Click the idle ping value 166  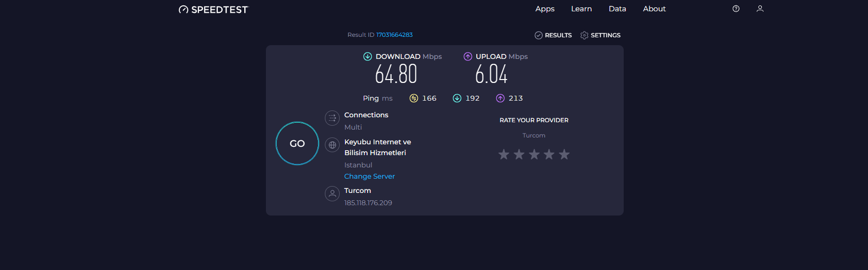click(429, 98)
